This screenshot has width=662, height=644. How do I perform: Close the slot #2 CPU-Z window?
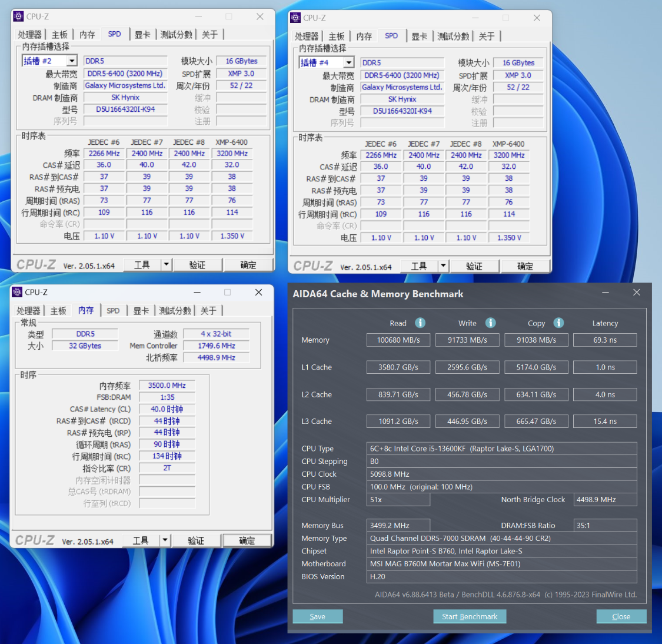click(260, 16)
